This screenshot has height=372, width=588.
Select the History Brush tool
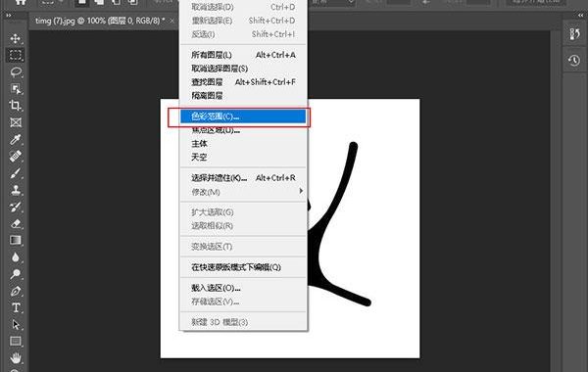(16, 207)
